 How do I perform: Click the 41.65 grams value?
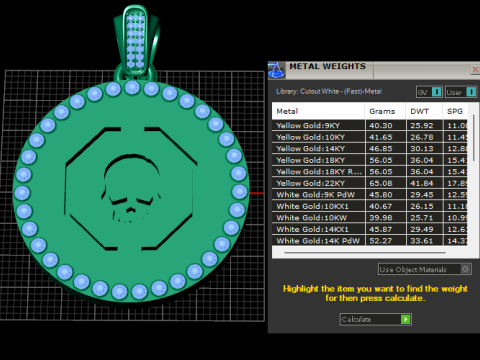point(381,137)
